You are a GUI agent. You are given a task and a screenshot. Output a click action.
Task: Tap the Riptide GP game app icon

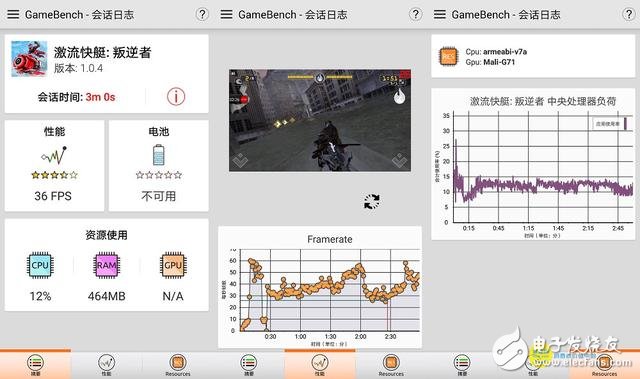coord(29,59)
